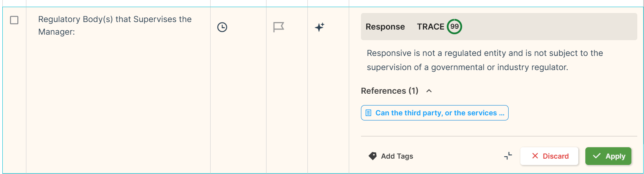The width and height of the screenshot is (644, 174).
Task: Collapse the response panel with the minimize arrows icon
Action: pyautogui.click(x=508, y=156)
